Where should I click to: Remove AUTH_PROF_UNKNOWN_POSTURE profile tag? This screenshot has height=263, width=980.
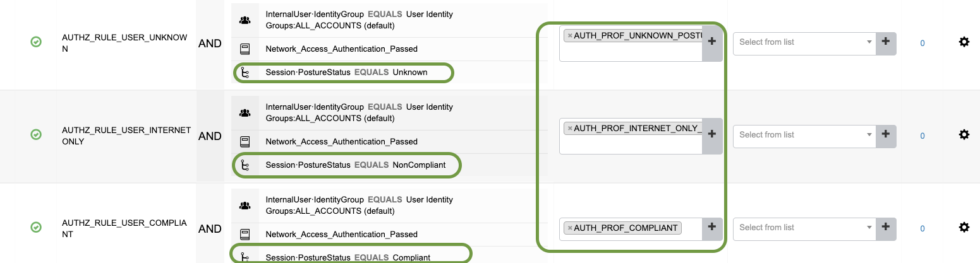(x=570, y=36)
